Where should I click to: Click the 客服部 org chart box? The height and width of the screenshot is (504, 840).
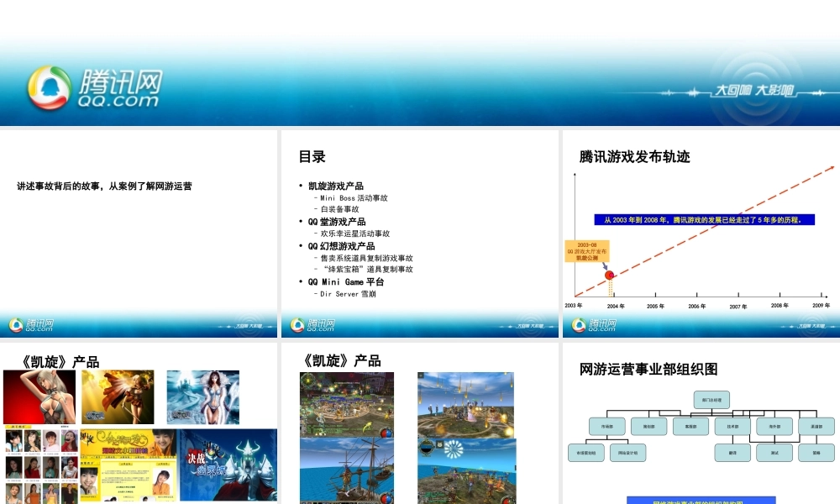pos(691,427)
